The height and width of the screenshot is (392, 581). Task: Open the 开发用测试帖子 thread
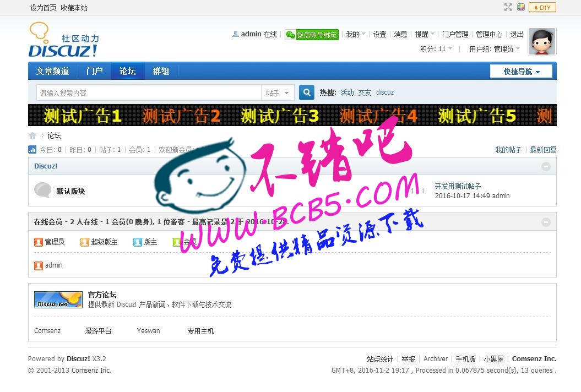pyautogui.click(x=458, y=186)
